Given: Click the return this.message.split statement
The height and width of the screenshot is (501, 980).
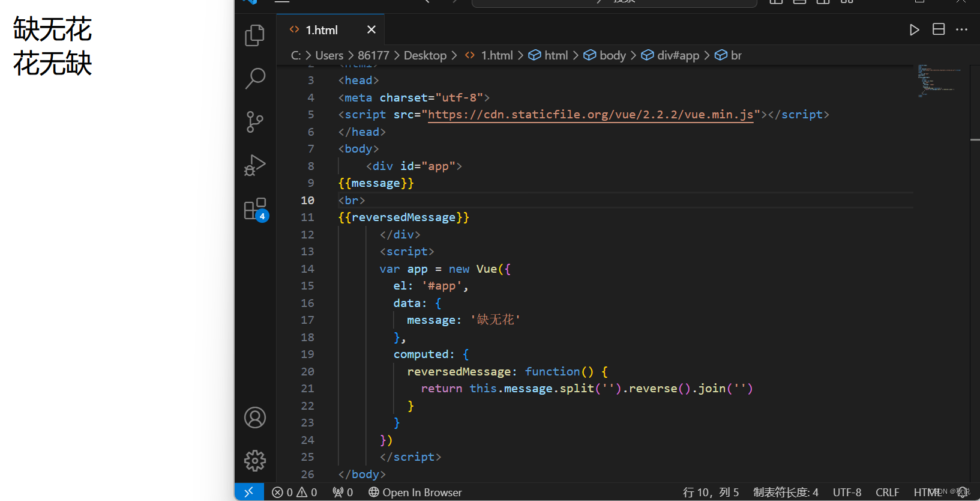Looking at the screenshot, I should (x=587, y=389).
